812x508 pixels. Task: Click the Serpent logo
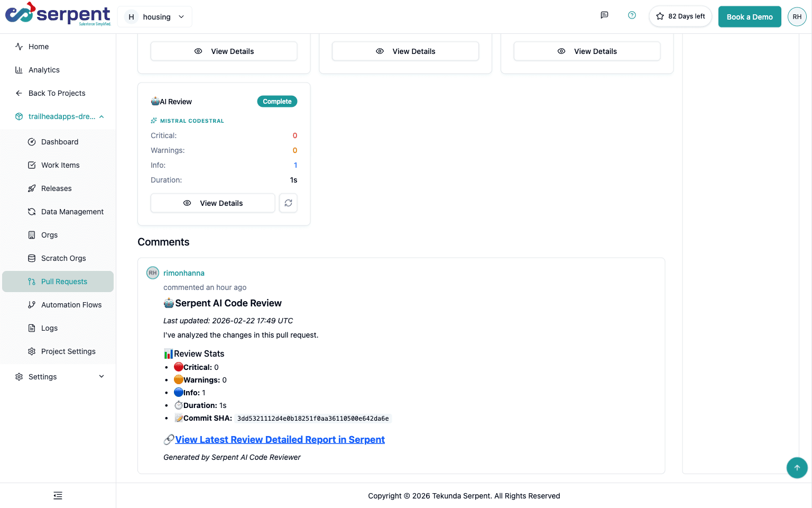58,14
